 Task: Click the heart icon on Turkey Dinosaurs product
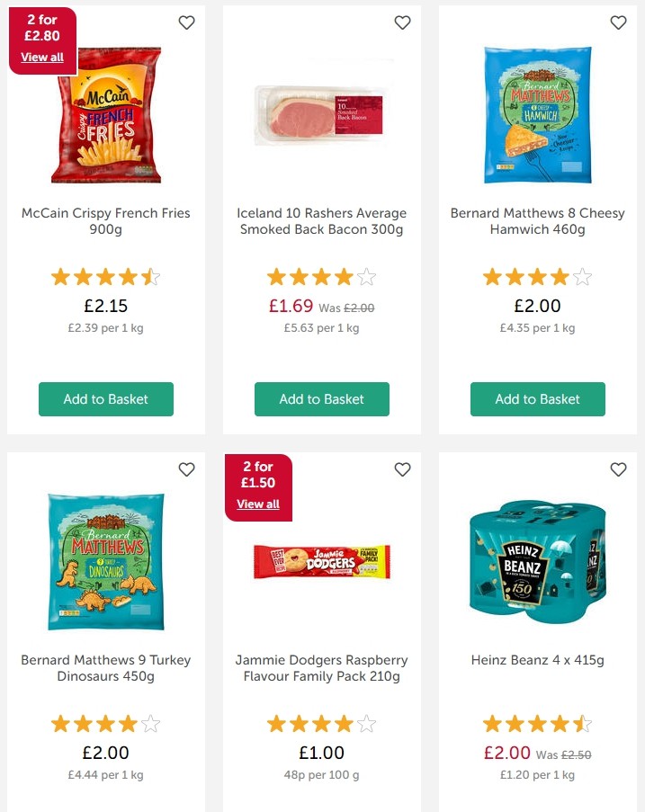[186, 469]
